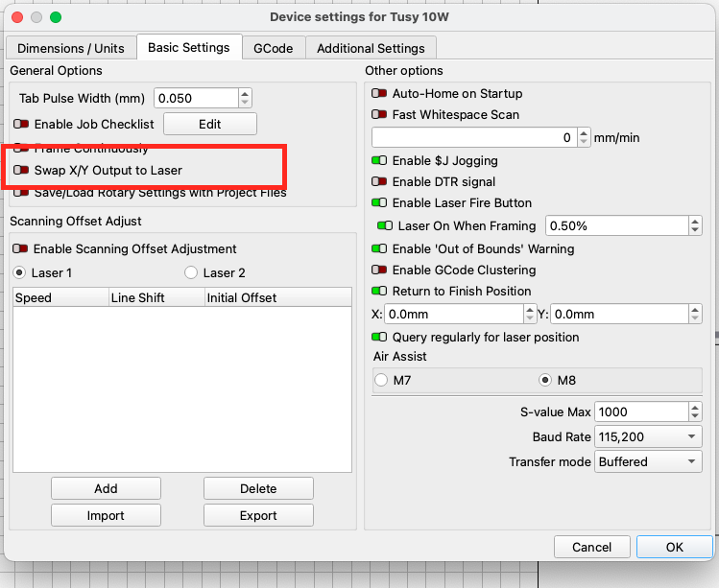Click the Tab Pulse Width stepper arrows

(x=245, y=98)
